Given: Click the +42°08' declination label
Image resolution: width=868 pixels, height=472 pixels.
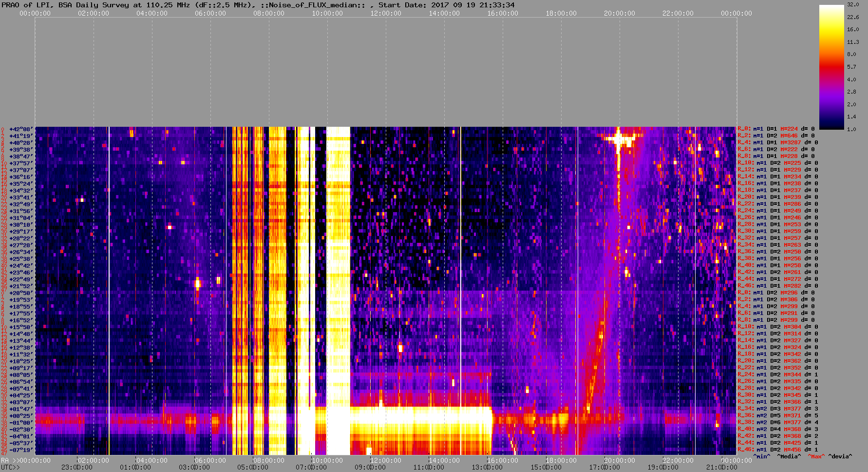Looking at the screenshot, I should pyautogui.click(x=21, y=129).
